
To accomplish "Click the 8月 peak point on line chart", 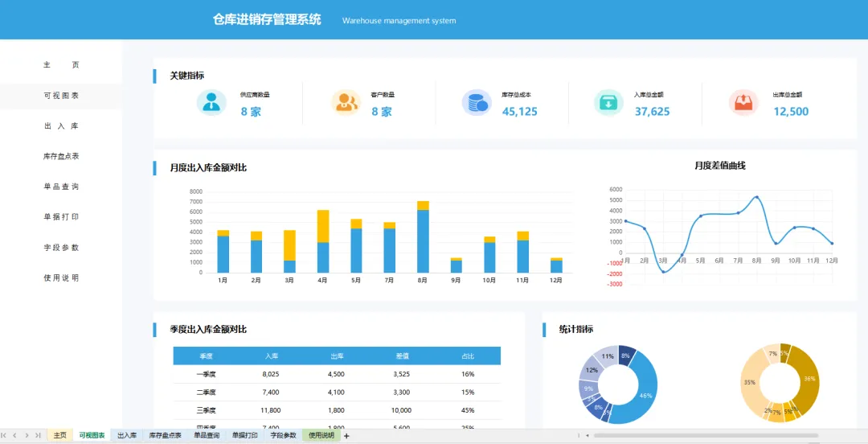I will [757, 197].
